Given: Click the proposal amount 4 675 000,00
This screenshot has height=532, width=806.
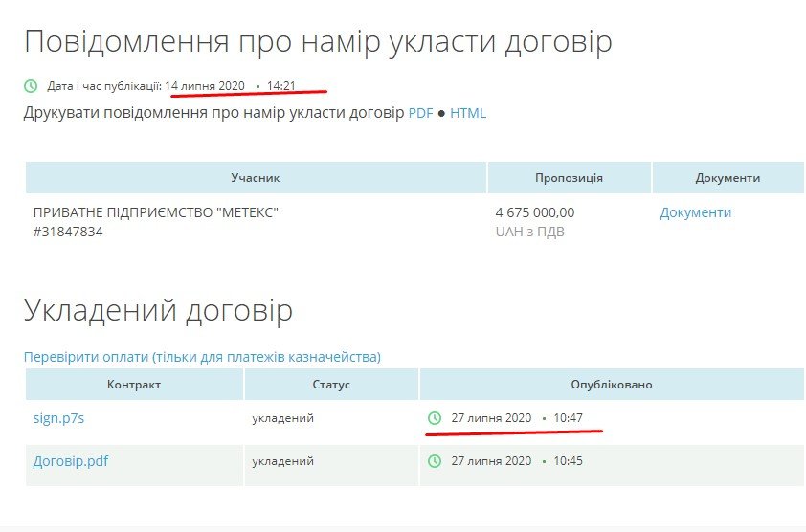Looking at the screenshot, I should point(534,212).
